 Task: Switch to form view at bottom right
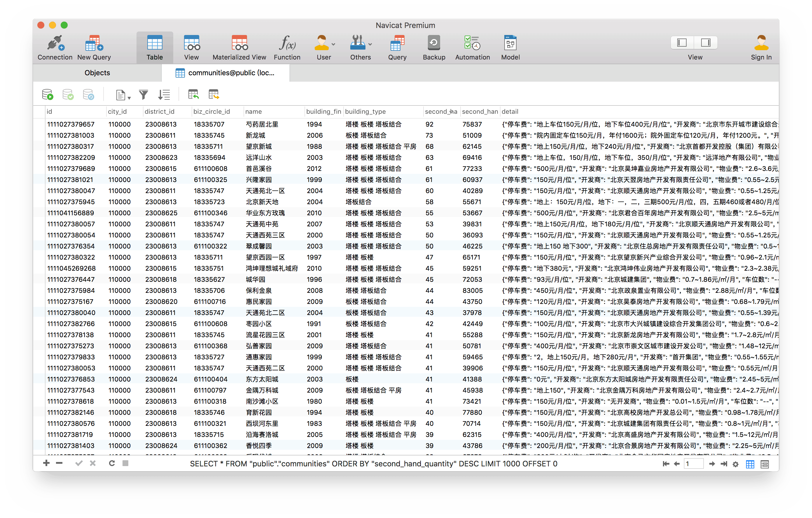click(764, 464)
